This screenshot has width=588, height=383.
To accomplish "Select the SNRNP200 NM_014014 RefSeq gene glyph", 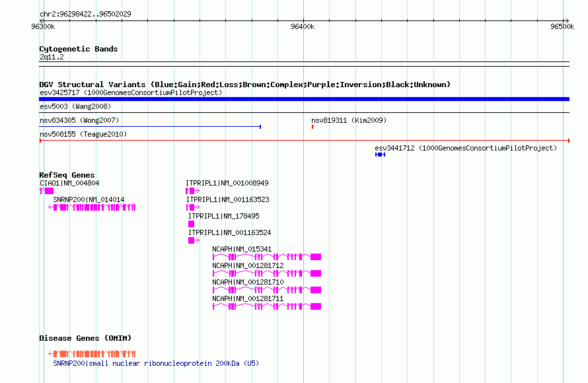I will (x=92, y=207).
